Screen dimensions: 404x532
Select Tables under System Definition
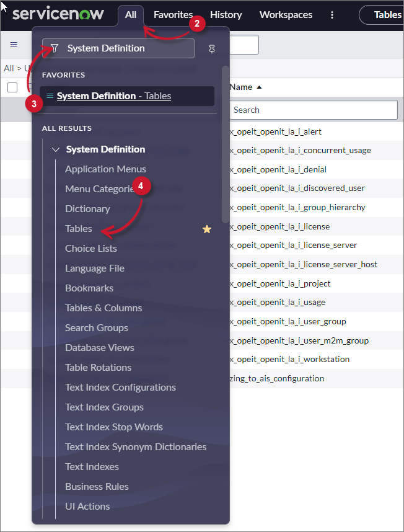(79, 229)
